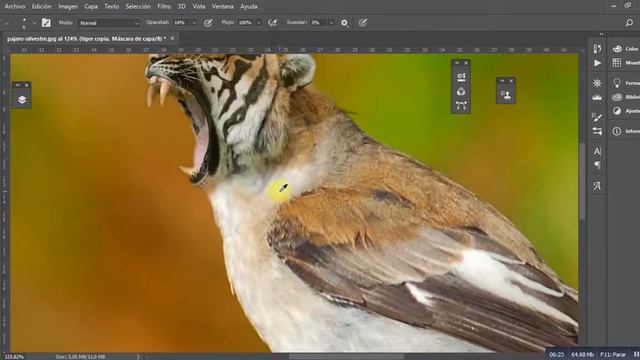Open the Channels panel icon

[461, 91]
